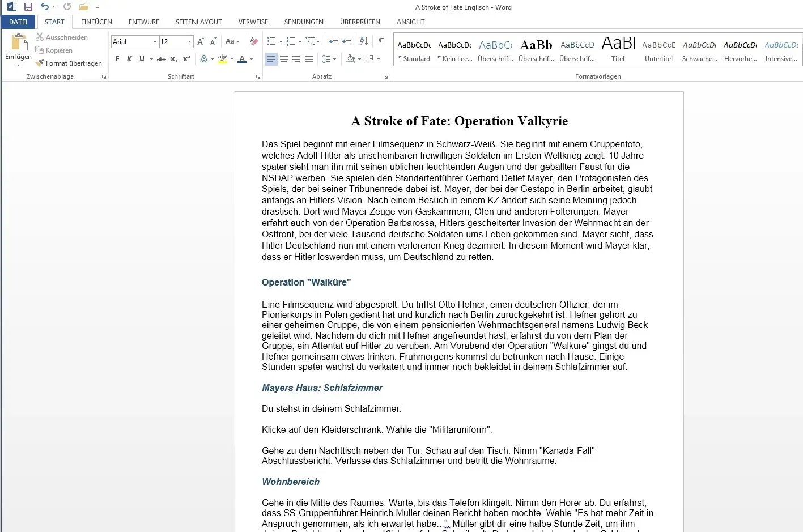
Task: Switch to the VERWEISE tab
Action: [x=253, y=22]
